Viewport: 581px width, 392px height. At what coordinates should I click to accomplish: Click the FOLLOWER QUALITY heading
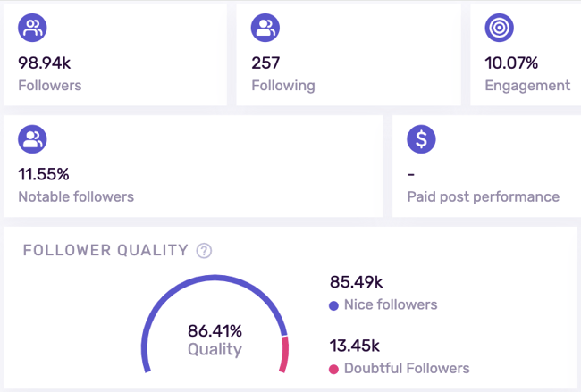click(105, 250)
